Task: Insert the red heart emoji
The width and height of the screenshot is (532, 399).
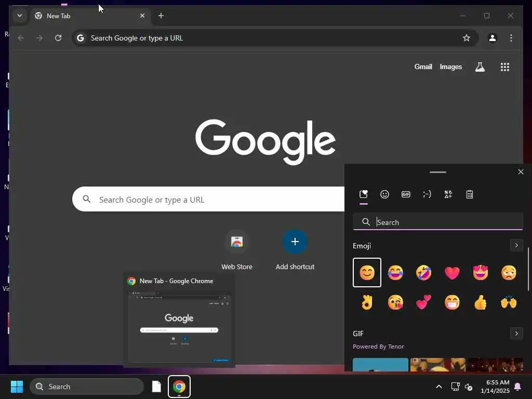Action: coord(452,272)
